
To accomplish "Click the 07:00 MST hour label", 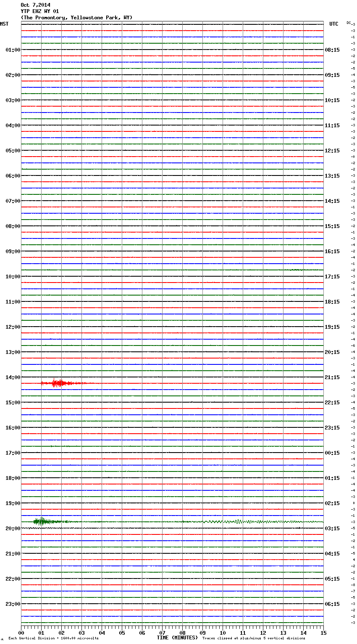I will click(13, 201).
